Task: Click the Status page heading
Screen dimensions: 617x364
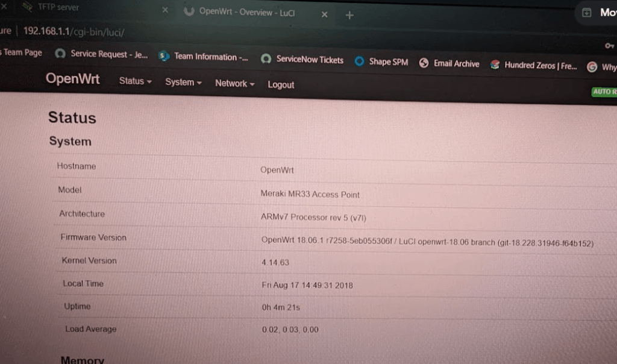Action: point(72,118)
